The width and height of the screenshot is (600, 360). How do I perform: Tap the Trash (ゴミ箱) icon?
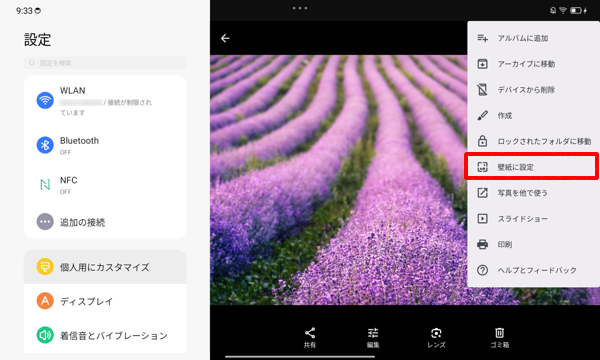click(x=499, y=332)
